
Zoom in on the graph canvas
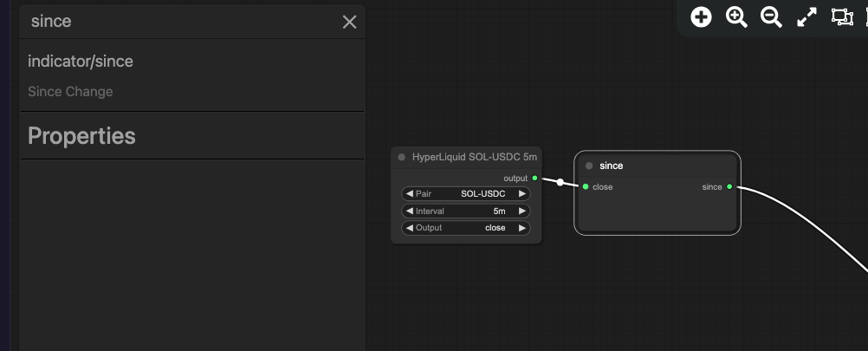point(736,17)
